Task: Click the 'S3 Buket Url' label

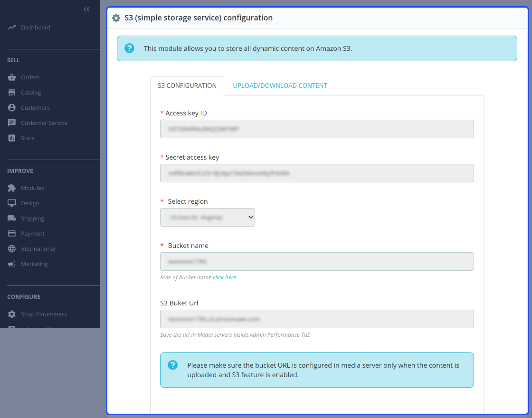Action: pyautogui.click(x=179, y=303)
